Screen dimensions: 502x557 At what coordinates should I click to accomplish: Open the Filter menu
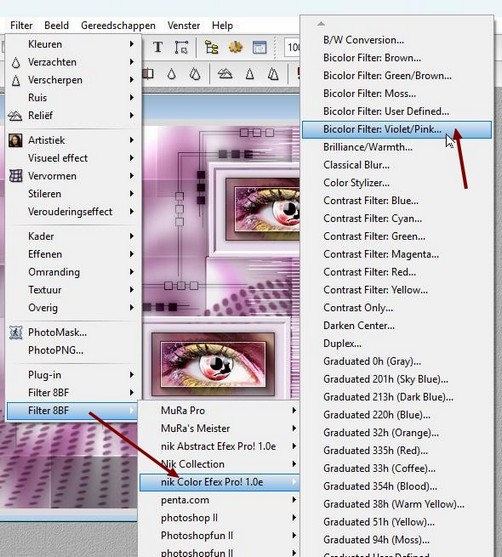(x=21, y=26)
